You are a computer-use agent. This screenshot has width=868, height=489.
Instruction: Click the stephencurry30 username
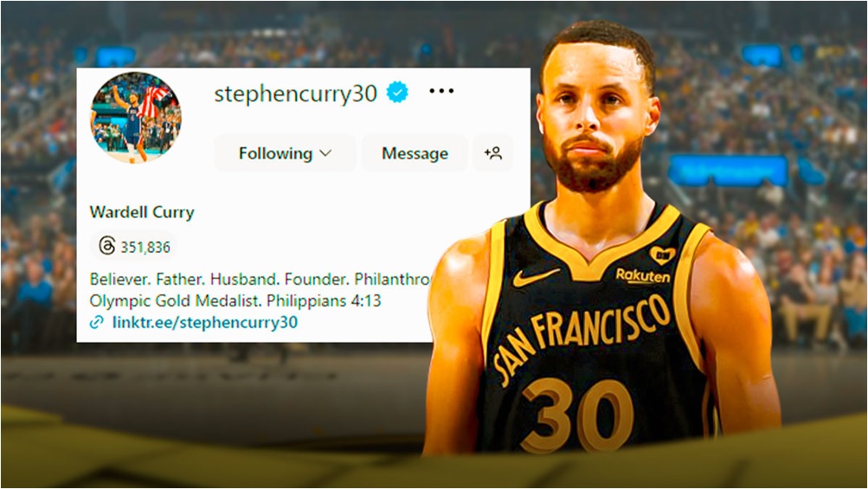[x=296, y=94]
